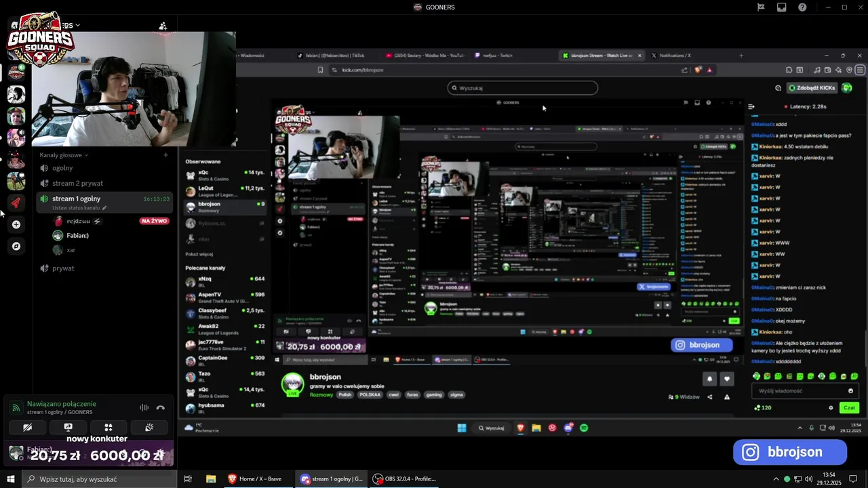868x488 pixels.
Task: Click the green Czat send button
Action: [x=849, y=408]
